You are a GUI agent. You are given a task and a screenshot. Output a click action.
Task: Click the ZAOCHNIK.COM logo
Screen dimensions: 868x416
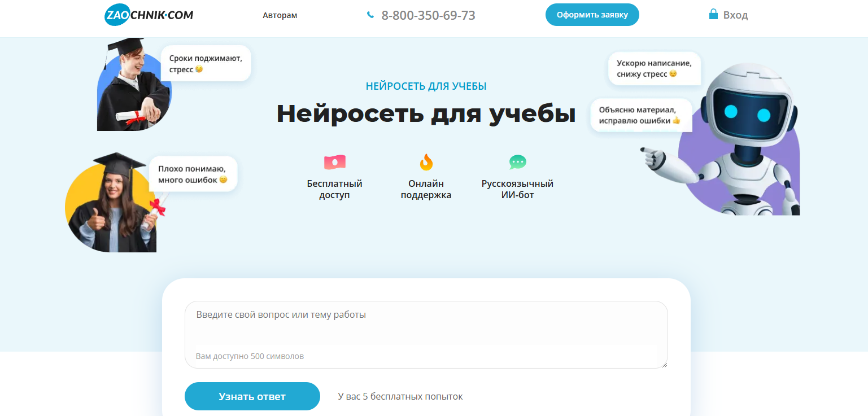(x=149, y=15)
